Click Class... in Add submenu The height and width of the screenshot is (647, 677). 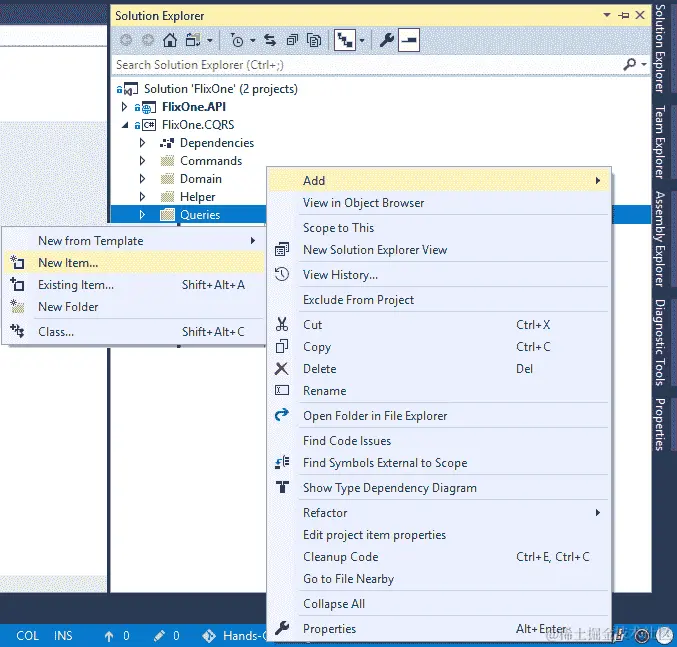[x=134, y=332]
